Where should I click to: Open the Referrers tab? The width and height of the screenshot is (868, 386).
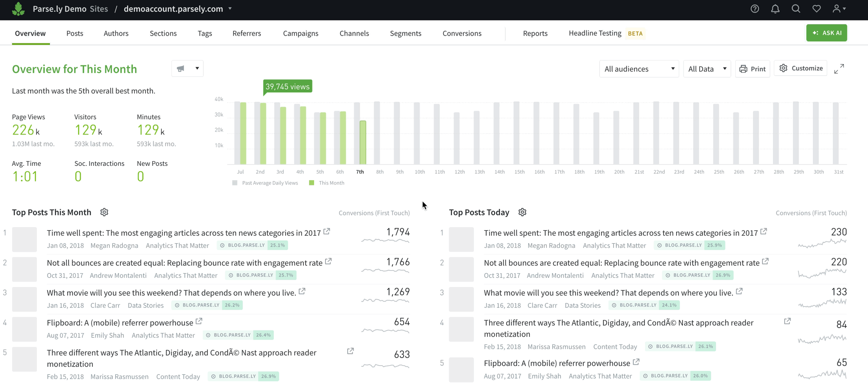pos(247,33)
